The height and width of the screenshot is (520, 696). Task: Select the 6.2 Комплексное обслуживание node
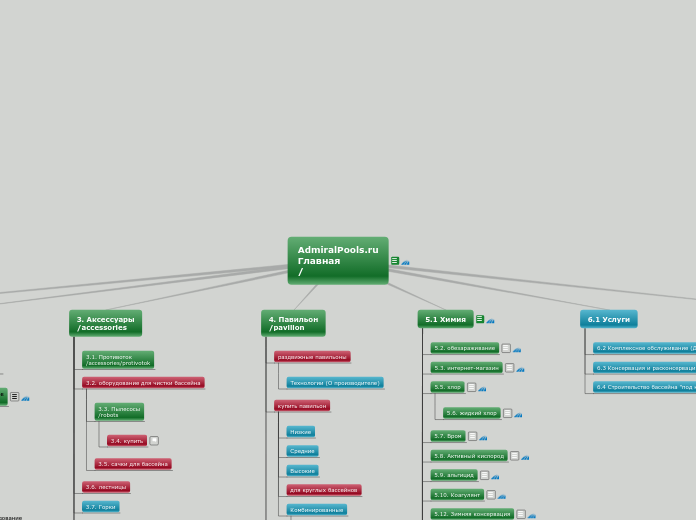[645, 348]
